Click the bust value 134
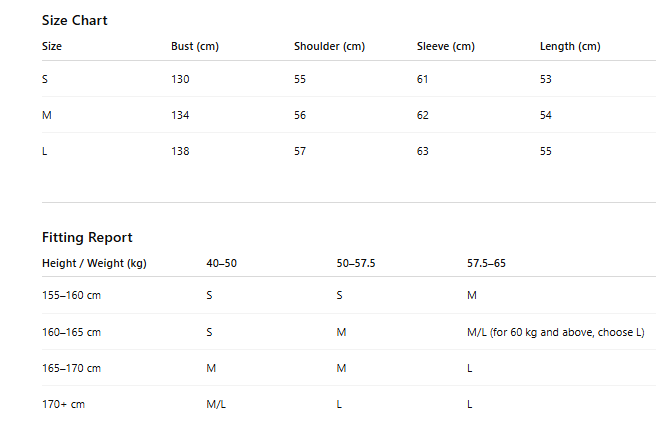The width and height of the screenshot is (671, 438). (180, 115)
